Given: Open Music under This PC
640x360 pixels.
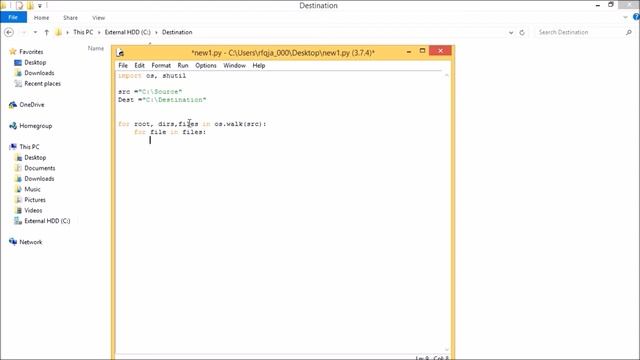Looking at the screenshot, I should coord(32,189).
